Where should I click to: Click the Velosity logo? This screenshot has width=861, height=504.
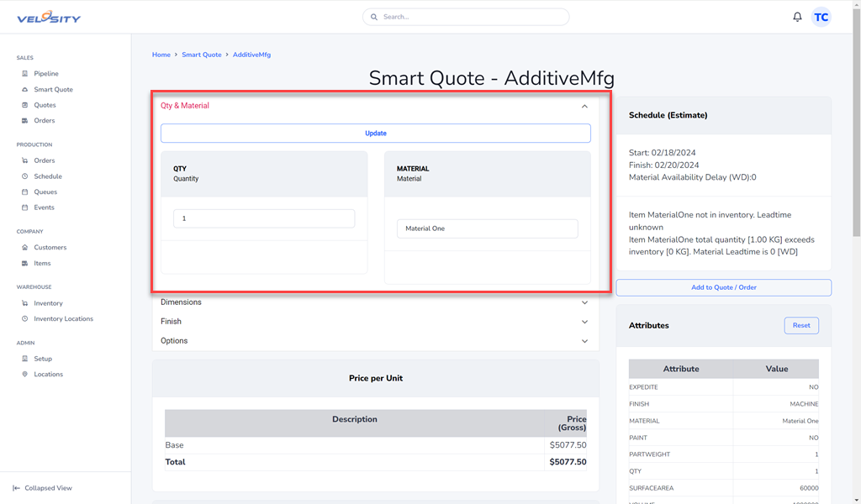click(49, 17)
